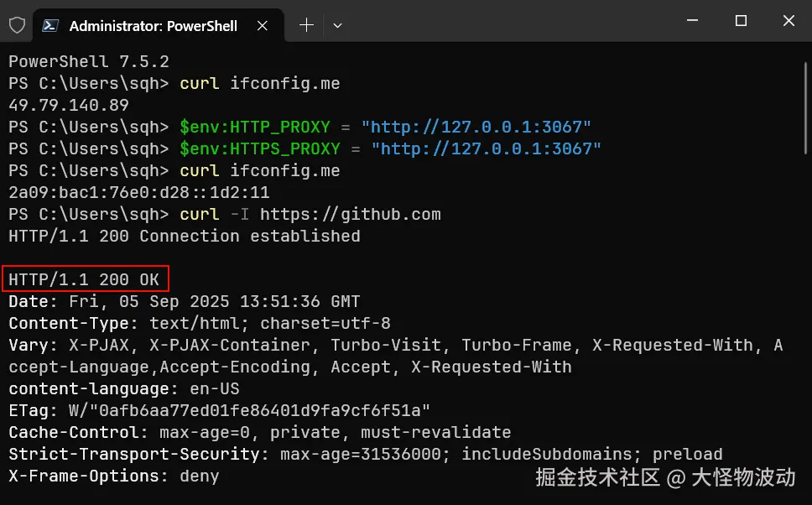Open a new tab with plus icon
Viewport: 812px width, 505px height.
click(306, 25)
